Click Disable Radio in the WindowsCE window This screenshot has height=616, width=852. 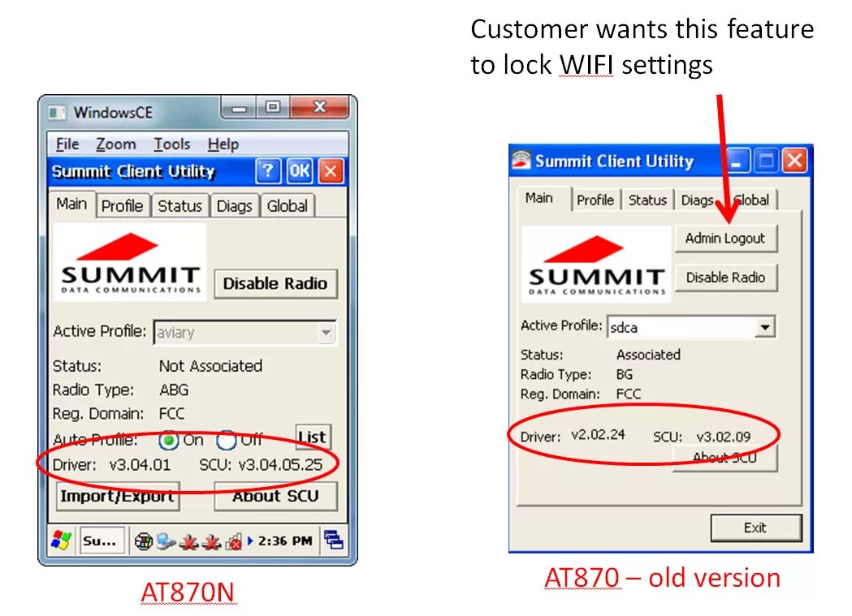pyautogui.click(x=275, y=284)
